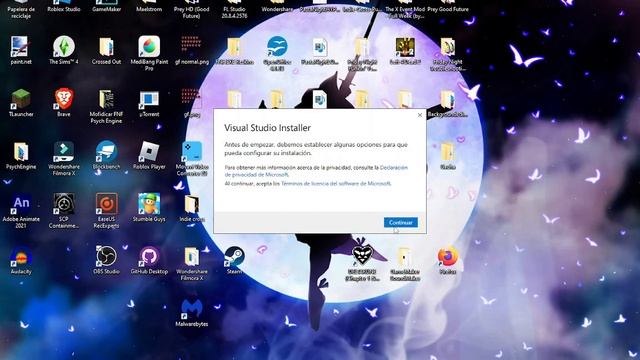640x360 pixels.
Task: Click the Papelera de reciclaje label
Action: point(21,12)
